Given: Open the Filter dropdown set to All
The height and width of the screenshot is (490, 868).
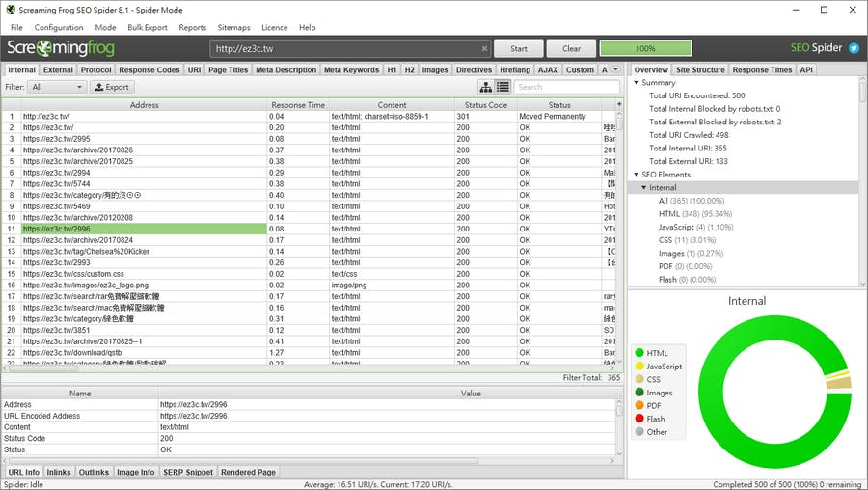Looking at the screenshot, I should tap(56, 87).
